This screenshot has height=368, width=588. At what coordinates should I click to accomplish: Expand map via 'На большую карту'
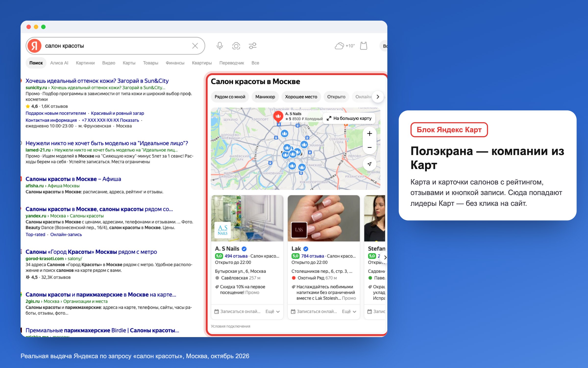click(x=349, y=118)
